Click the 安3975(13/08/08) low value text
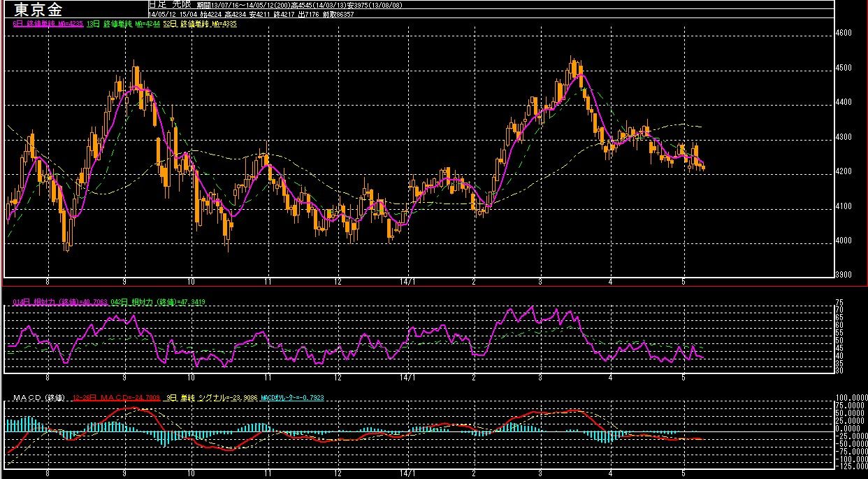Viewport: 868px width, 479px height. (375, 6)
